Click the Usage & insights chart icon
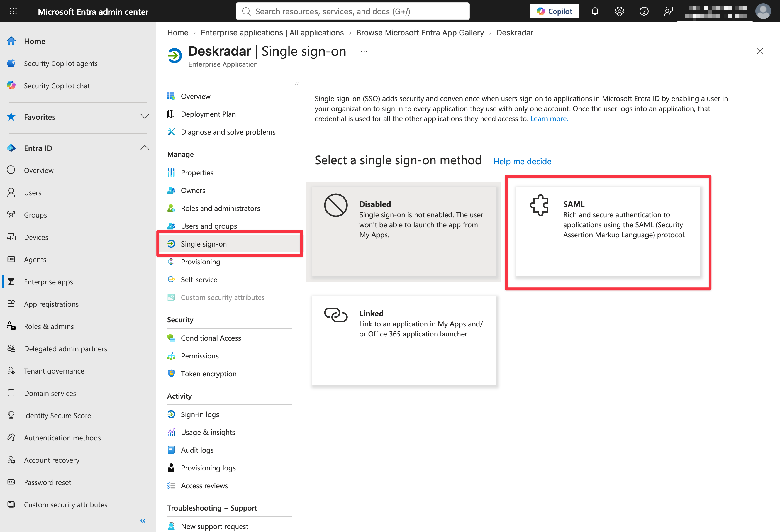The image size is (780, 532). 171,432
